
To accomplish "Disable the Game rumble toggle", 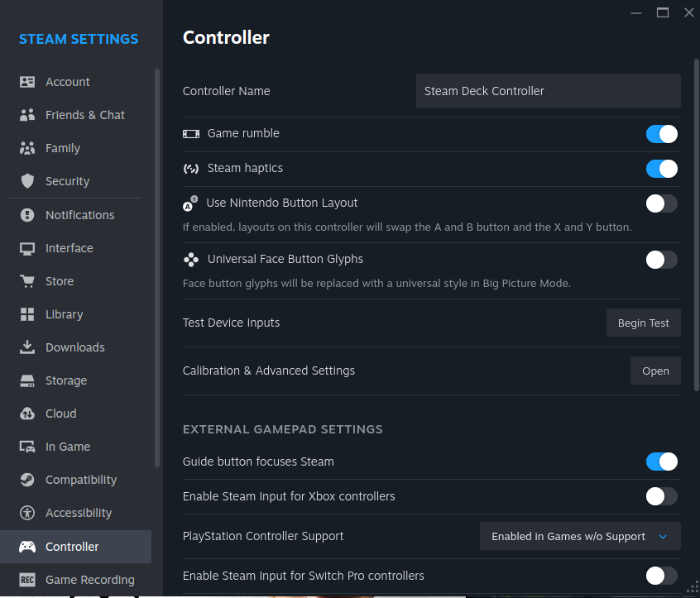I will [x=661, y=134].
